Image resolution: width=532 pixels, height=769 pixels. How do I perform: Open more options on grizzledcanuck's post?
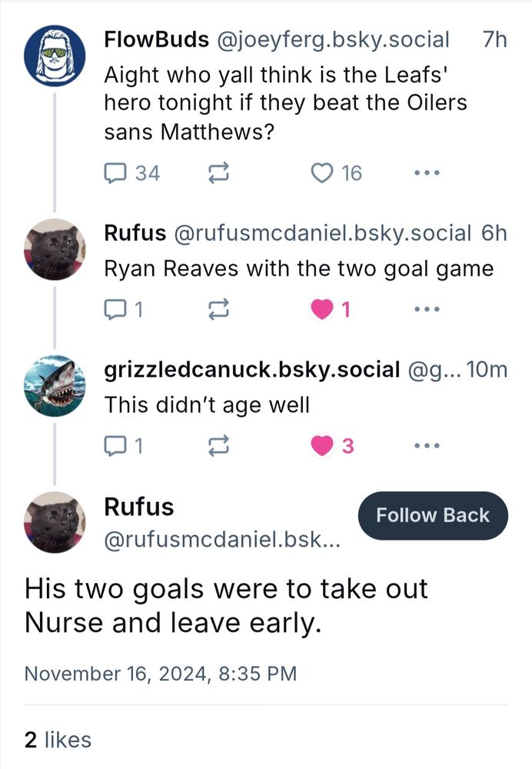click(x=425, y=445)
